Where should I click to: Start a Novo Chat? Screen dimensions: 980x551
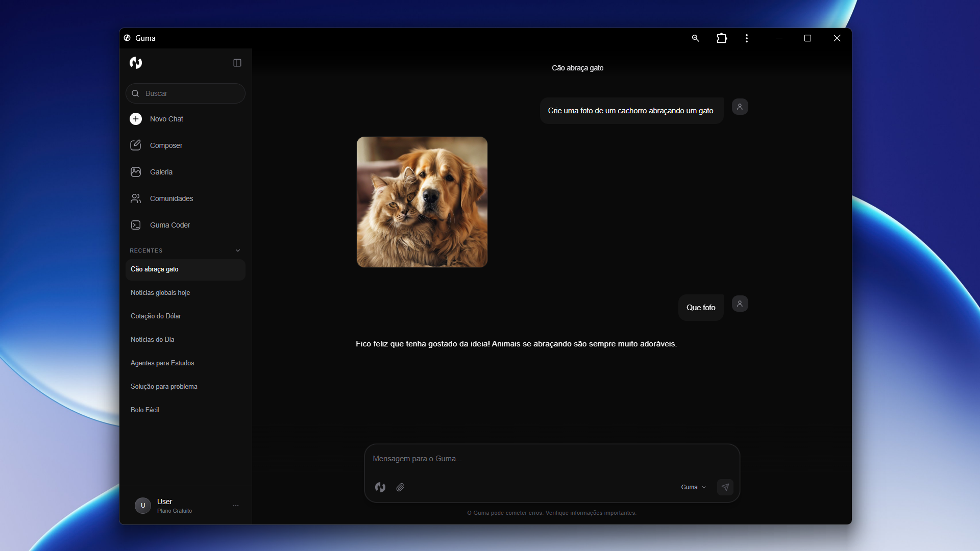click(166, 119)
